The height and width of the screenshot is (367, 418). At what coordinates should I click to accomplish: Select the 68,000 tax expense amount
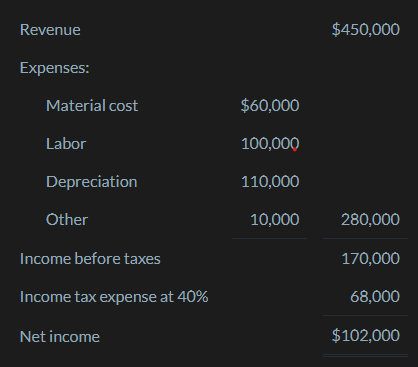point(375,296)
